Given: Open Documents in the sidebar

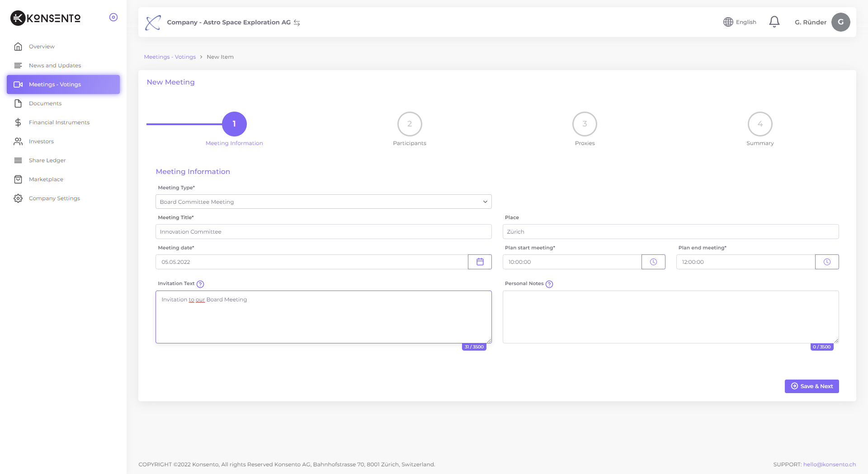Looking at the screenshot, I should click(x=45, y=103).
